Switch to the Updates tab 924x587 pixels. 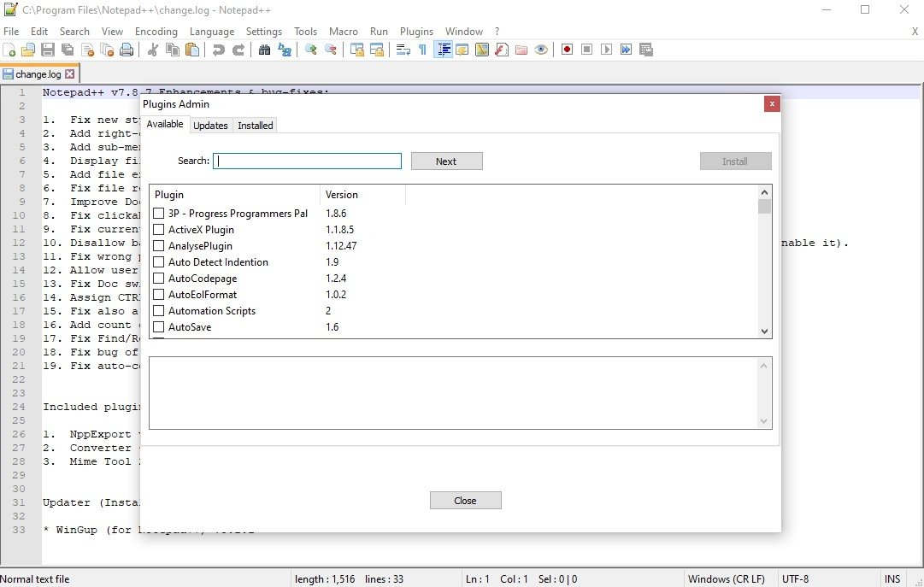(x=210, y=126)
